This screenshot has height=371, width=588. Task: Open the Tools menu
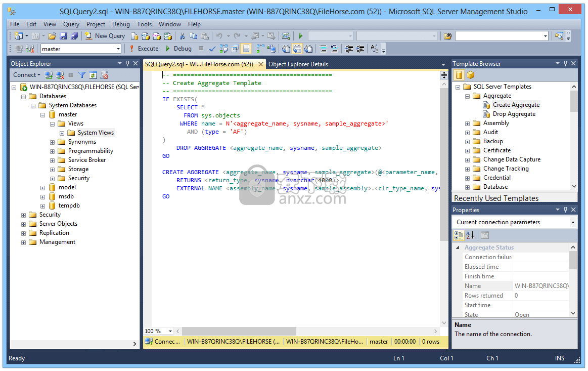pyautogui.click(x=144, y=24)
